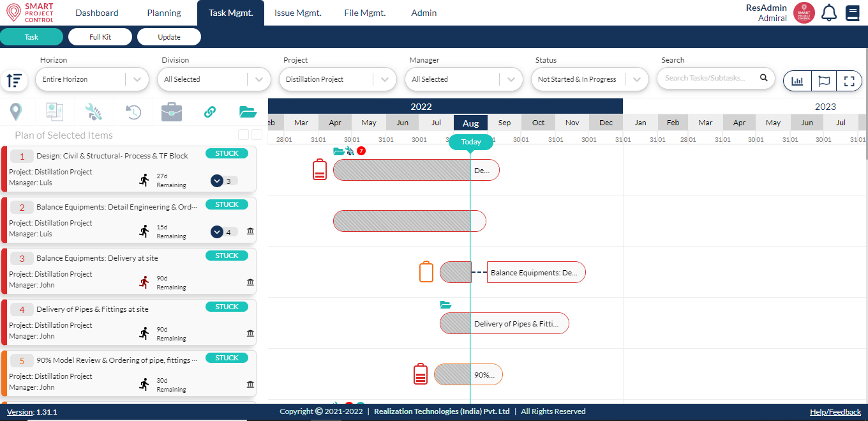The height and width of the screenshot is (421, 868).
Task: Click the first checkbox beside Plan of Selected Items
Action: tap(243, 135)
